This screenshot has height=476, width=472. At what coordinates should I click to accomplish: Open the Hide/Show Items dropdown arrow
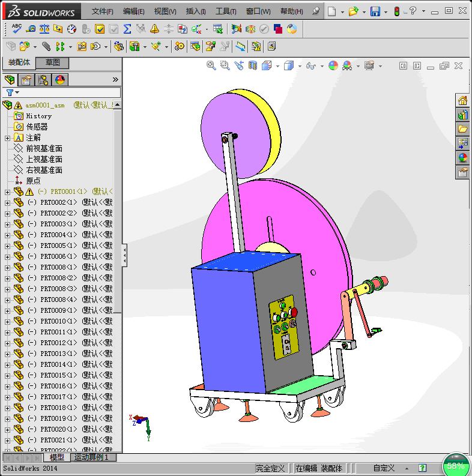tap(322, 66)
